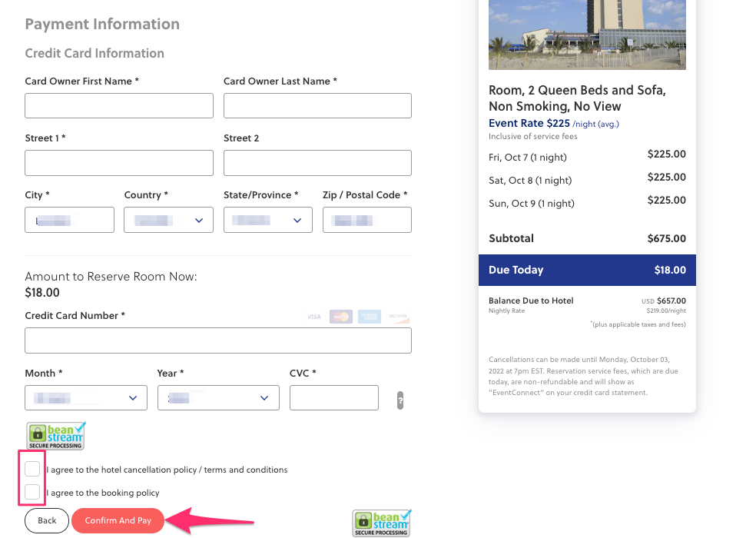Open the State/Province dropdown
Screen dimensions: 756x538
coord(267,220)
